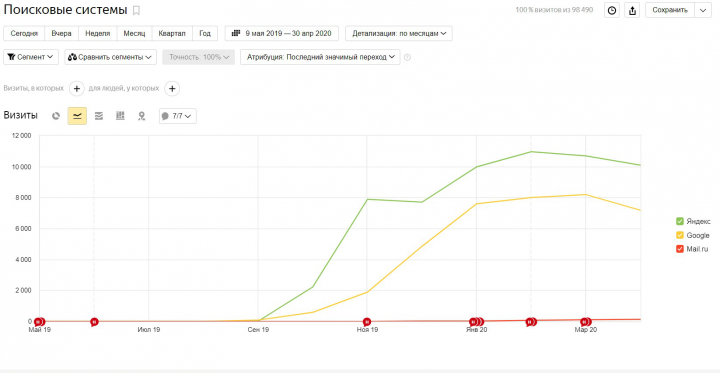Click the note marker at Ноя 19
Image resolution: width=720 pixels, height=373 pixels.
[x=367, y=322]
